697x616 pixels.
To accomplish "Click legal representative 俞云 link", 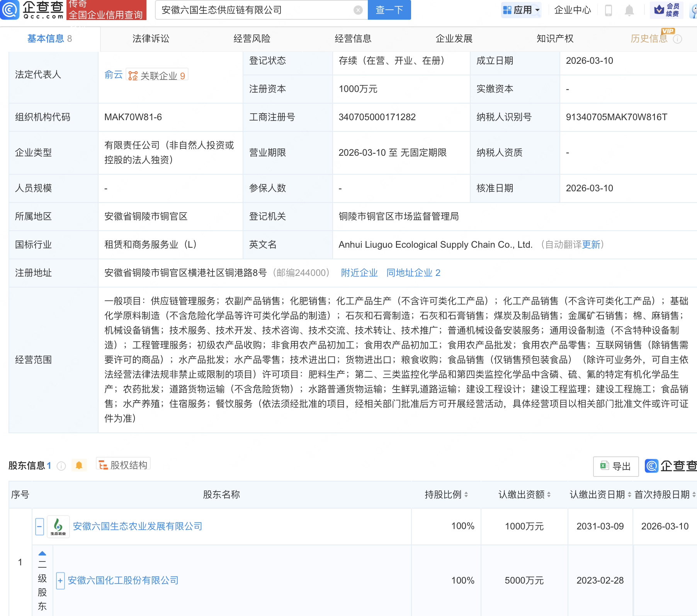I will (112, 75).
